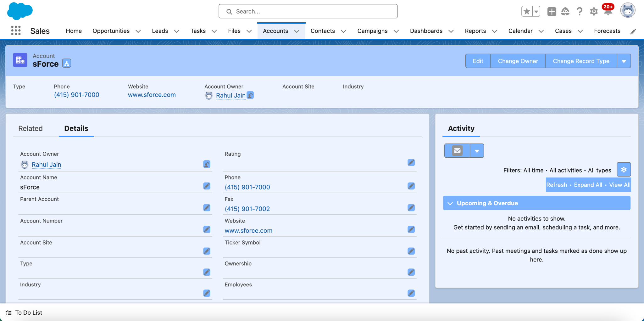644x321 pixels.
Task: Edit the Industry field pencil
Action: (x=207, y=293)
